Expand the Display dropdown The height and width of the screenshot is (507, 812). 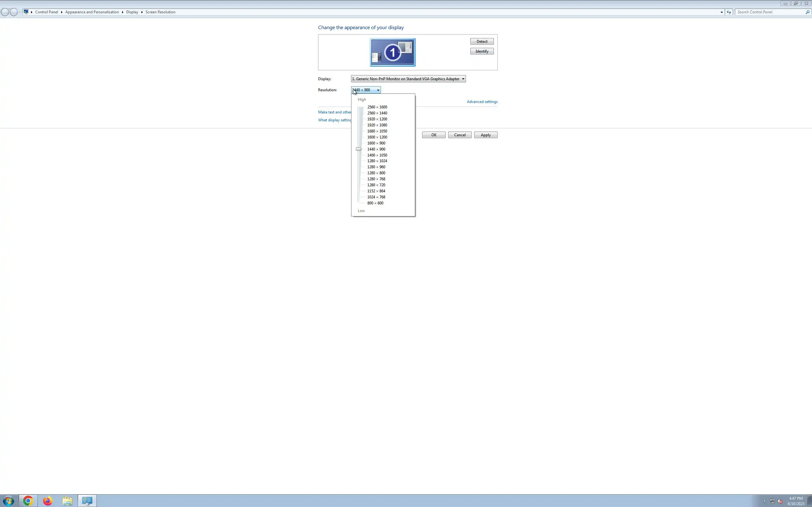463,79
